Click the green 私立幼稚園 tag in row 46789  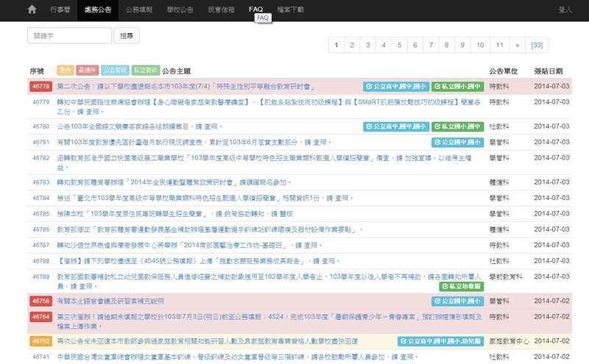tap(460, 285)
